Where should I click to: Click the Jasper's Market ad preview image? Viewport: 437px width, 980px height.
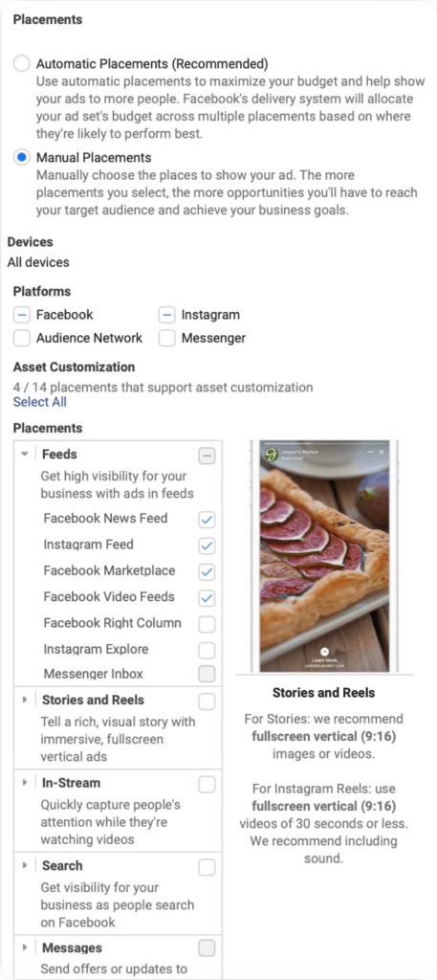pos(324,556)
